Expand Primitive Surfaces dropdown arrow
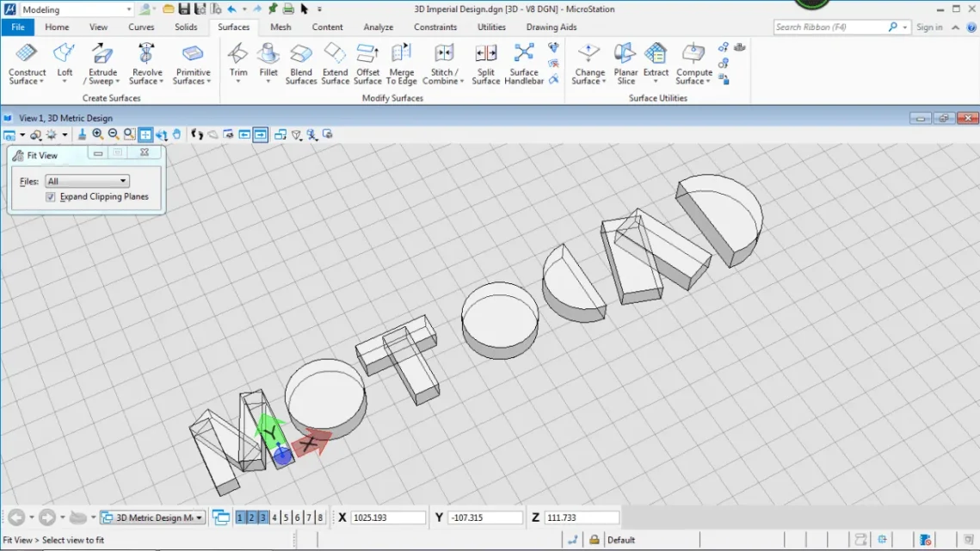 (x=209, y=82)
